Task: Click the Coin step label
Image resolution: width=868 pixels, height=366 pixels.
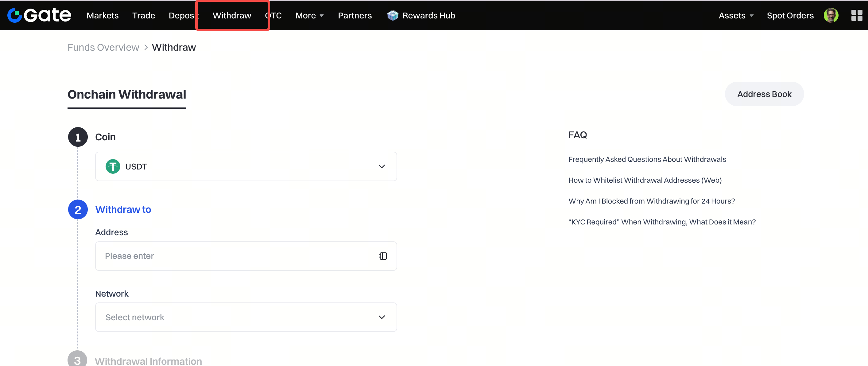Action: tap(105, 137)
